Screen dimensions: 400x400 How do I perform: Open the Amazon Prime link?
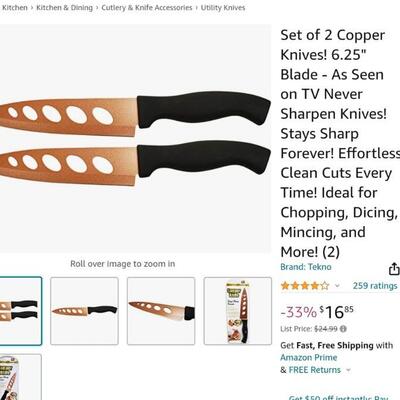[x=309, y=358]
